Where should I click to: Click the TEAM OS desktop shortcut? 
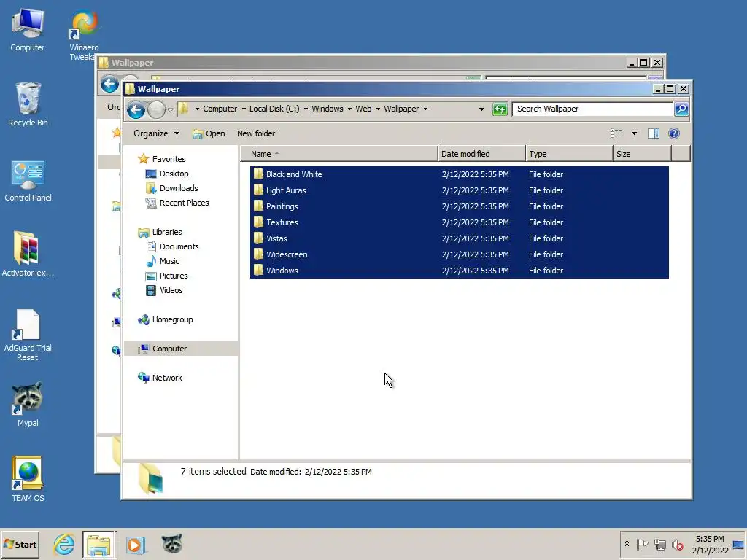coord(28,479)
